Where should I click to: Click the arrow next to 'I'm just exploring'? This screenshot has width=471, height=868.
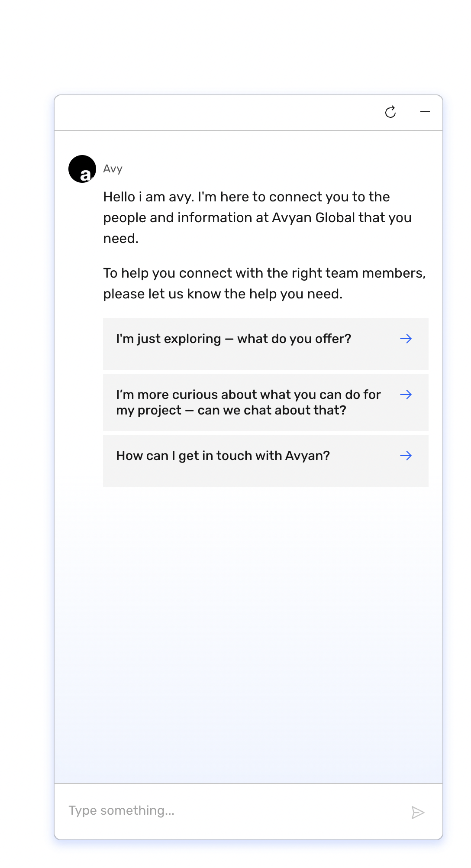[406, 339]
